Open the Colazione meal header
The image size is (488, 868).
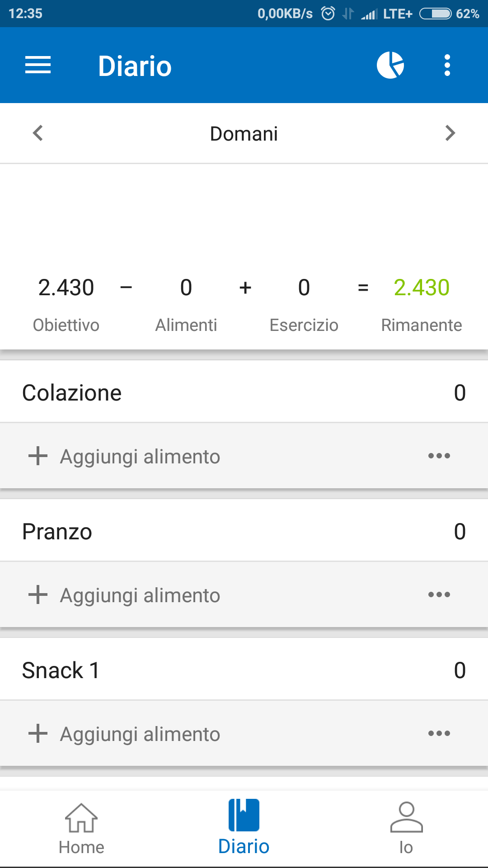(x=72, y=392)
